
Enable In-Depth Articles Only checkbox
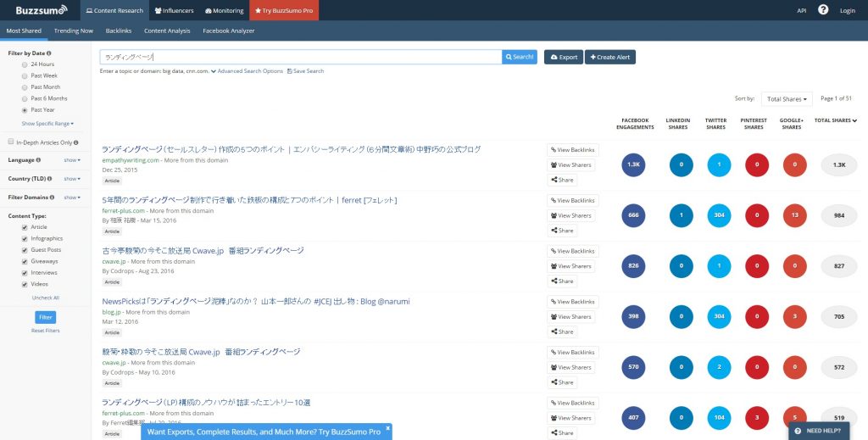(11, 142)
